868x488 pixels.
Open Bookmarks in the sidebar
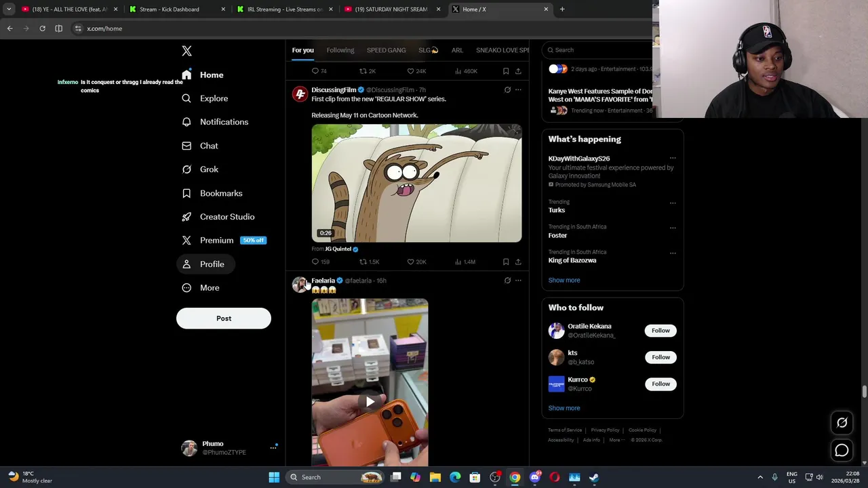point(212,193)
